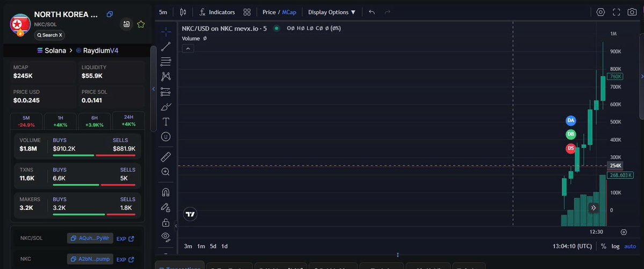This screenshot has height=269, width=644.
Task: Copy the NKC token address A2bN...pump
Action: [90, 259]
